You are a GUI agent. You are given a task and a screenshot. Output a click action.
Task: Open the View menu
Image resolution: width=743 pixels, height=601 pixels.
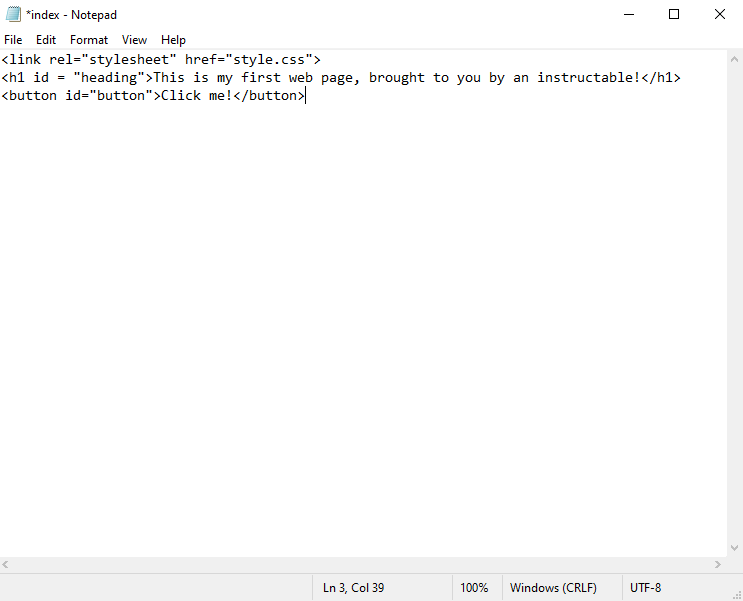[x=134, y=40]
